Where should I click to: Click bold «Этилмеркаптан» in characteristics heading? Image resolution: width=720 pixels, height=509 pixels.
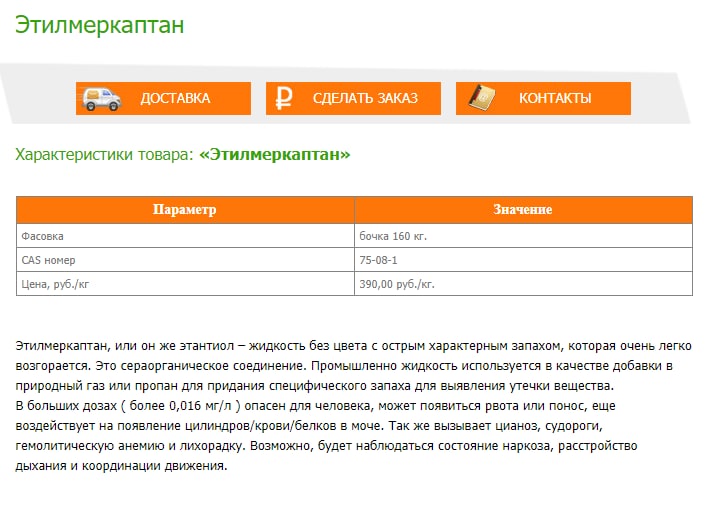(275, 154)
